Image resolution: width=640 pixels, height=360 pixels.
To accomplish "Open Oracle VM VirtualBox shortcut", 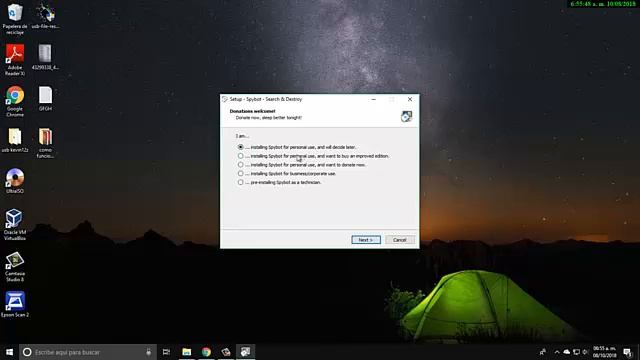I will (x=15, y=224).
